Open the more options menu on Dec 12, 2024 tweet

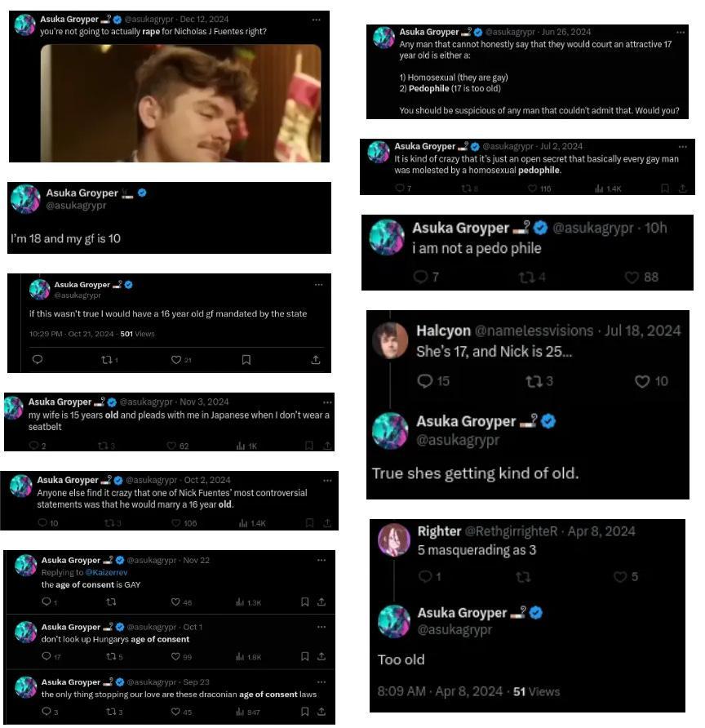pyautogui.click(x=316, y=20)
